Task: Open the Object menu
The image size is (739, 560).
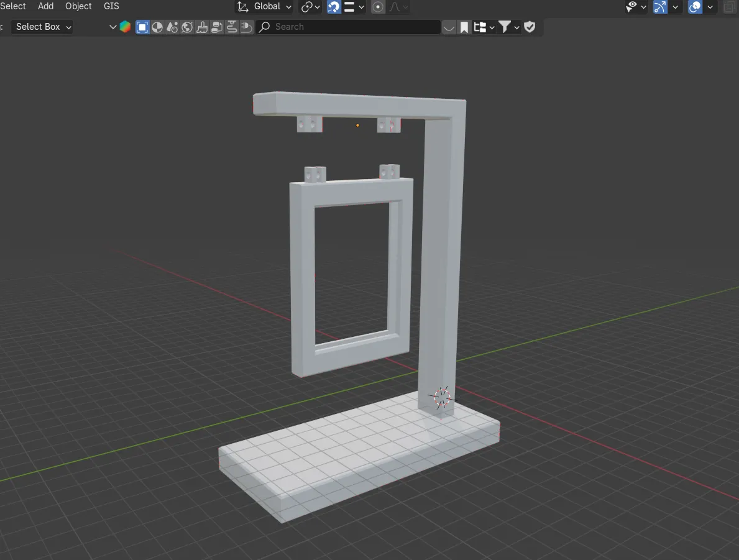Action: click(x=78, y=6)
